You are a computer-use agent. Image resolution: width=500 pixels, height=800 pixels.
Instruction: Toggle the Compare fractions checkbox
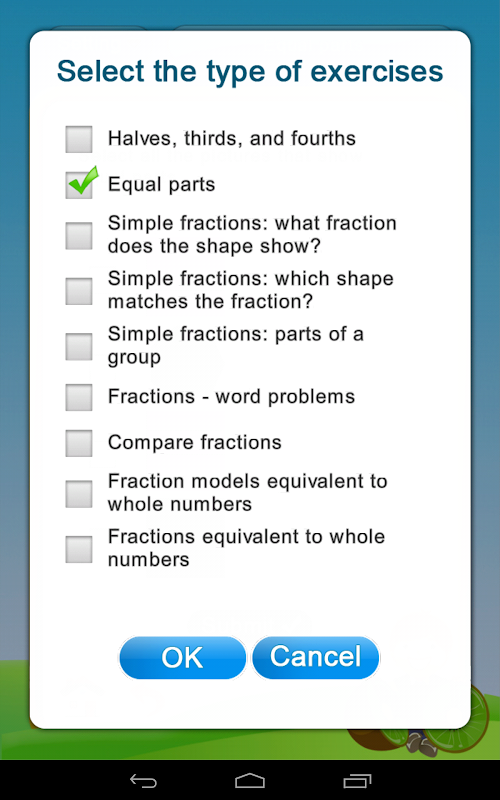tap(79, 442)
